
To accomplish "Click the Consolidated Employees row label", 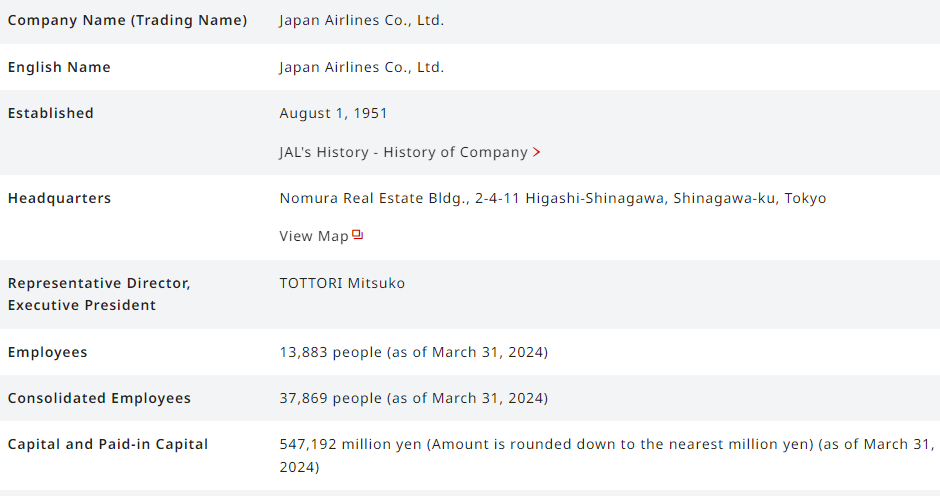I will click(99, 399).
